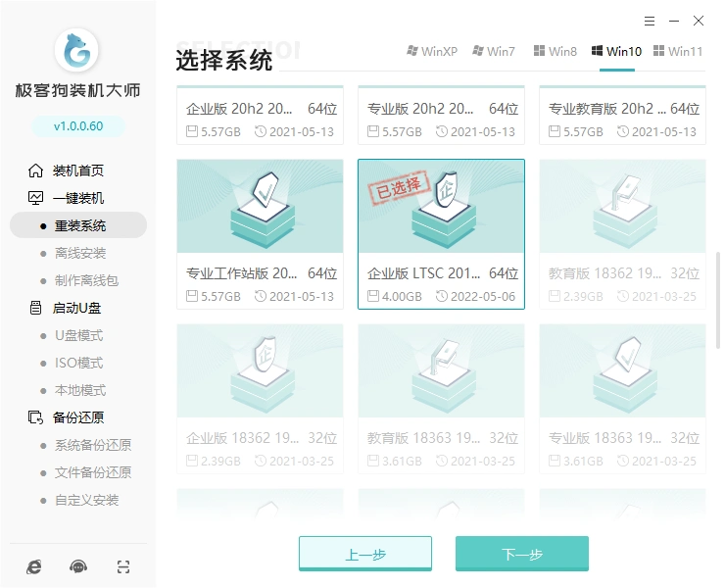
Task: Click the vertical scrollbar of system list
Action: tap(717, 300)
